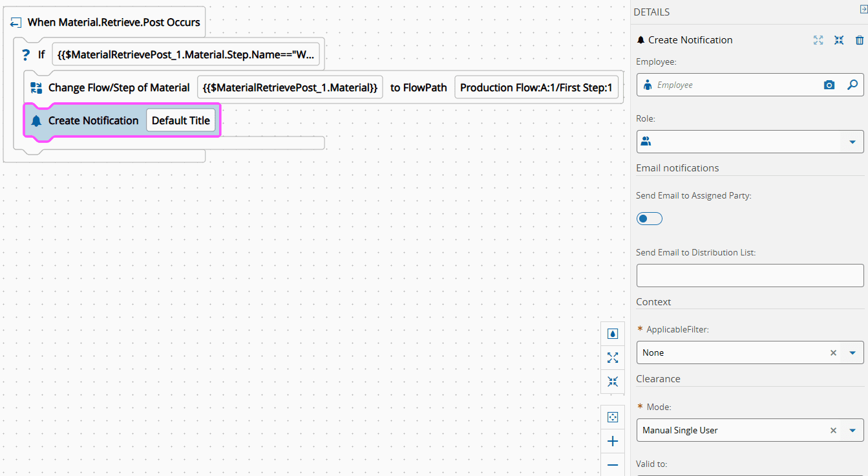Viewport: 868px width, 476px height.
Task: Clear the Mode value with the X
Action: (x=833, y=431)
